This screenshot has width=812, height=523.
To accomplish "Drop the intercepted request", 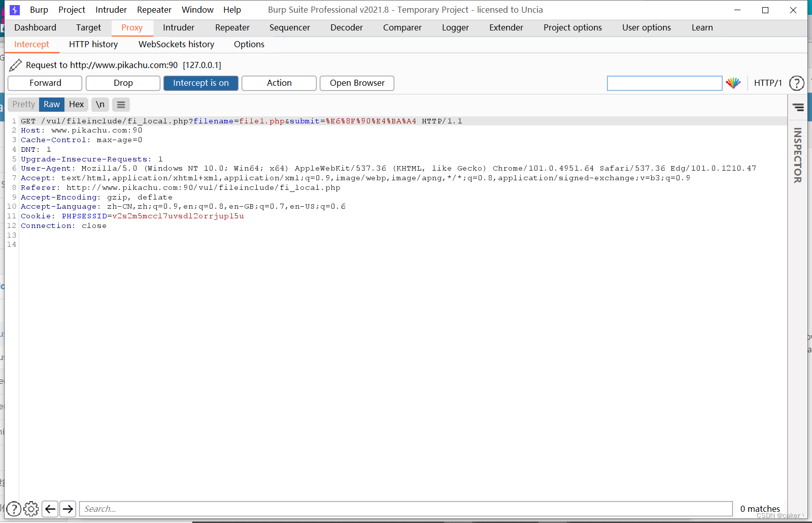I will (x=123, y=83).
